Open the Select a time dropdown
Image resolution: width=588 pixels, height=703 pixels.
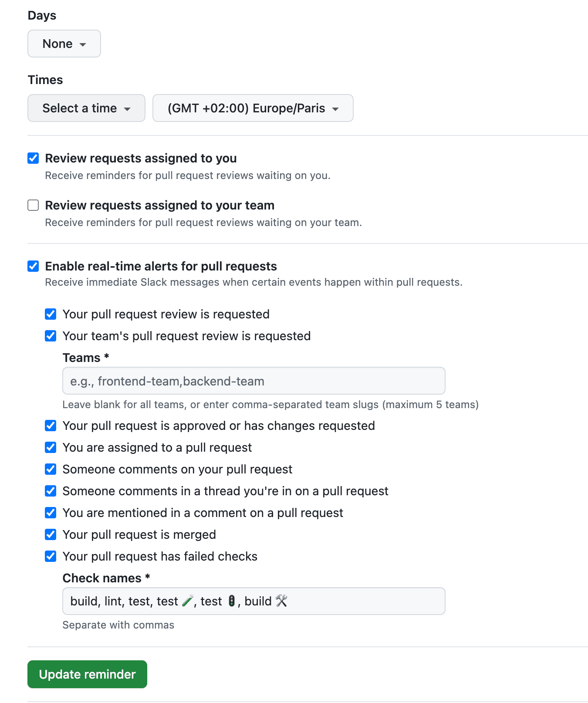pos(86,108)
